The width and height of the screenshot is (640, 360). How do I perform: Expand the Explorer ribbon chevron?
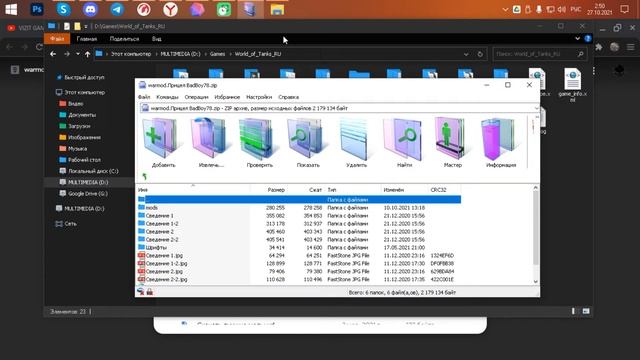point(578,39)
